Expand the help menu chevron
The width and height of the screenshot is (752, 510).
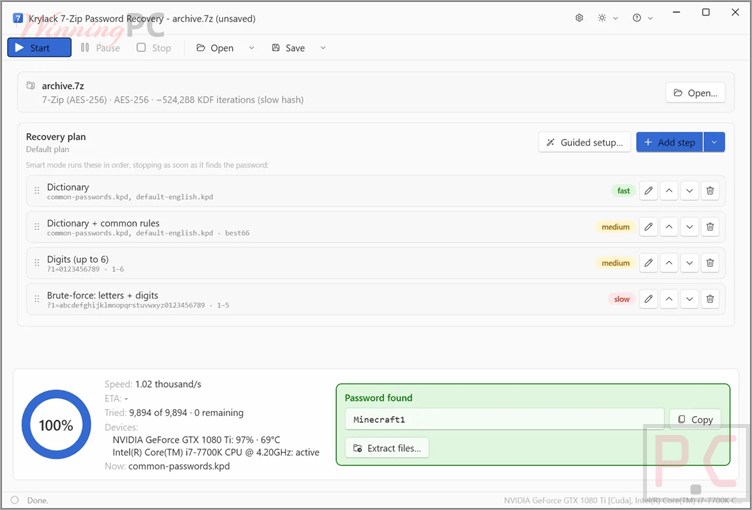(650, 18)
